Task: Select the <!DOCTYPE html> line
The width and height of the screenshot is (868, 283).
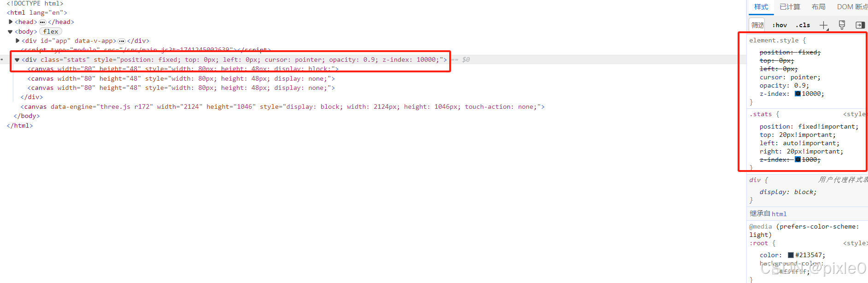Action: tap(35, 3)
